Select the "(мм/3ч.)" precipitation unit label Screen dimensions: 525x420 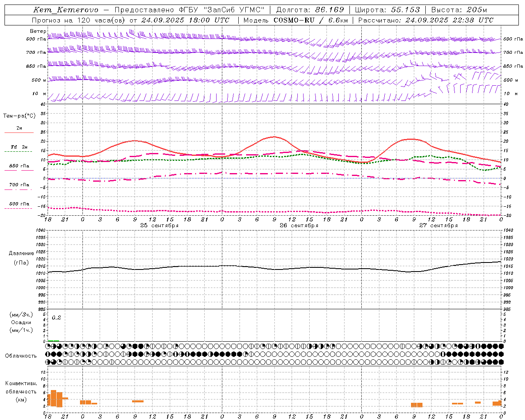pyautogui.click(x=21, y=315)
